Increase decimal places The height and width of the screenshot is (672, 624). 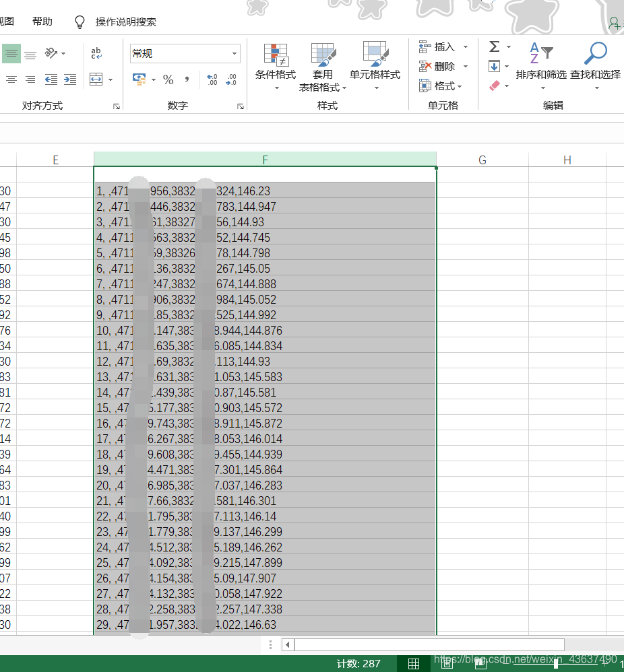[212, 79]
